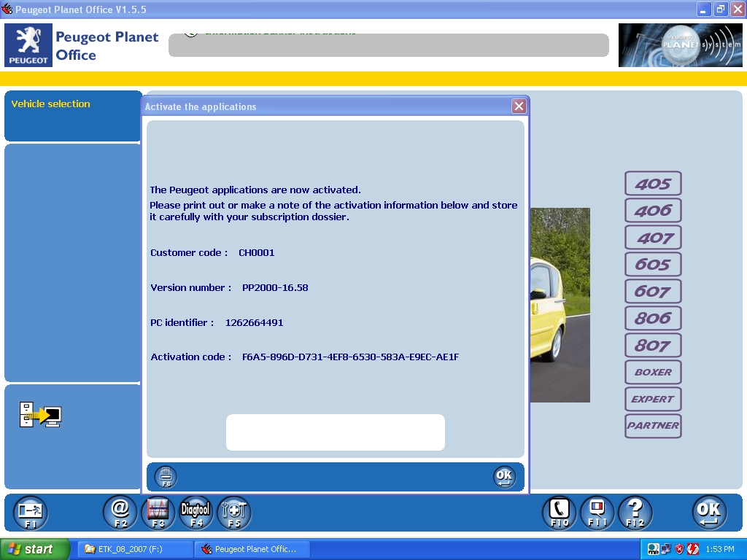The width and height of the screenshot is (747, 560).
Task: Click the F10 telephone assistance icon
Action: pos(560,513)
